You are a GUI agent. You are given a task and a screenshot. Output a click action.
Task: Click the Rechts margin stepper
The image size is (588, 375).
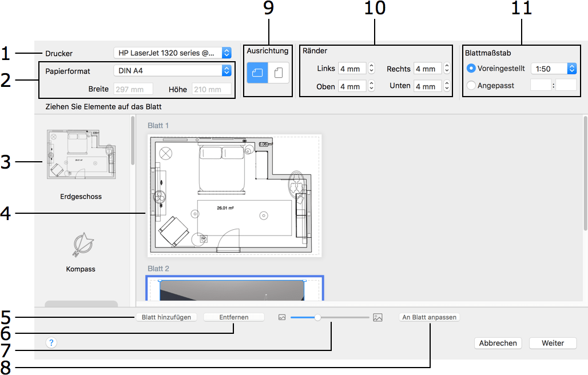pyautogui.click(x=447, y=68)
